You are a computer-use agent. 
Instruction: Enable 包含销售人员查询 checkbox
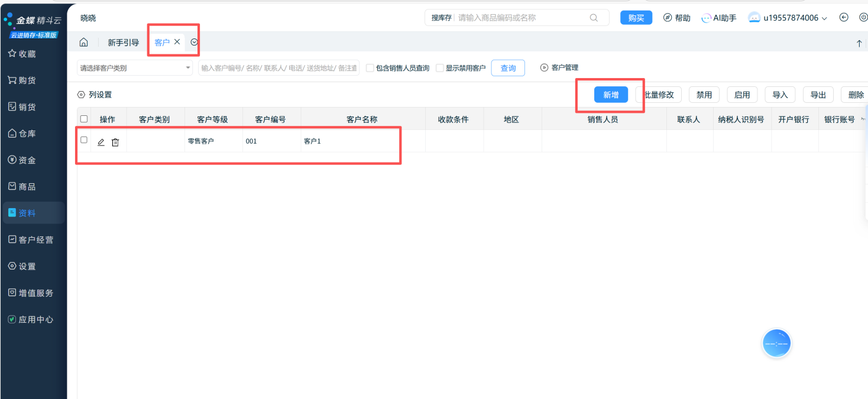(x=370, y=68)
